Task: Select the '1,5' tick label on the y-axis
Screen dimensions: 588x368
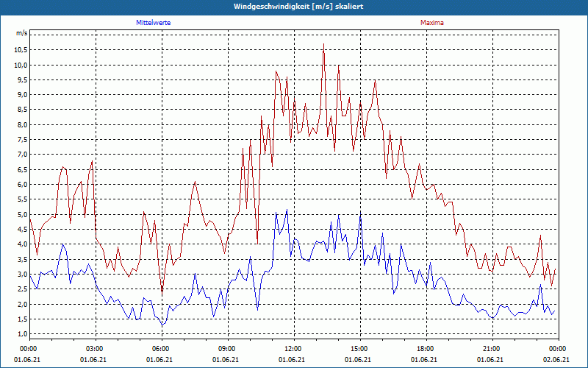Action: 23,319
